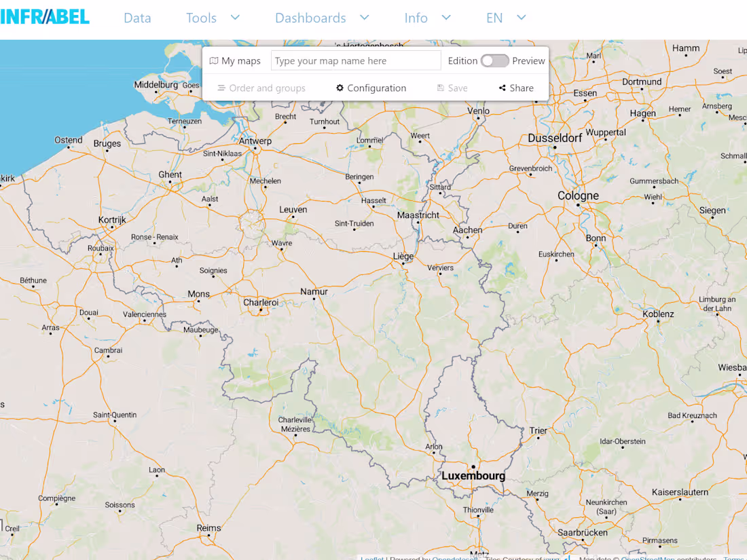Click the map name input field
Viewport: 747px width, 560px height.
point(355,60)
